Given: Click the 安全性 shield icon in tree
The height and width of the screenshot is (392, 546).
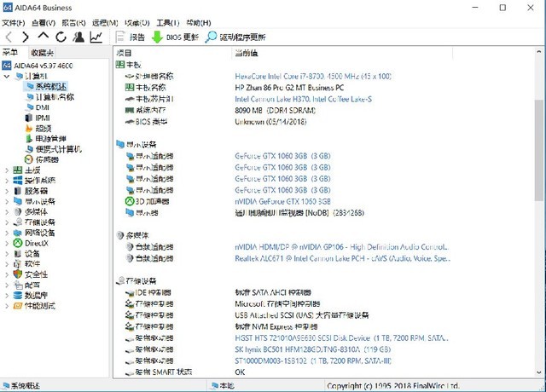Looking at the screenshot, I should 18,274.
